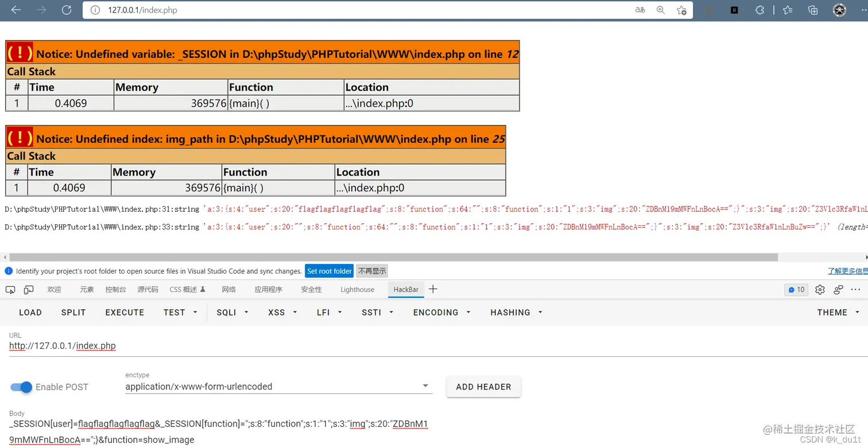Click the zoom magnifier icon in address bar
The width and height of the screenshot is (868, 448).
[x=661, y=10]
